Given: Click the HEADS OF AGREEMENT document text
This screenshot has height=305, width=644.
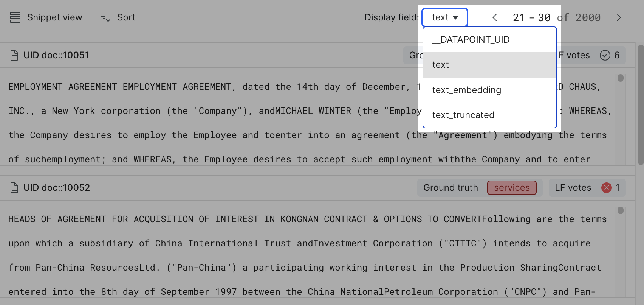Looking at the screenshot, I should [308, 255].
